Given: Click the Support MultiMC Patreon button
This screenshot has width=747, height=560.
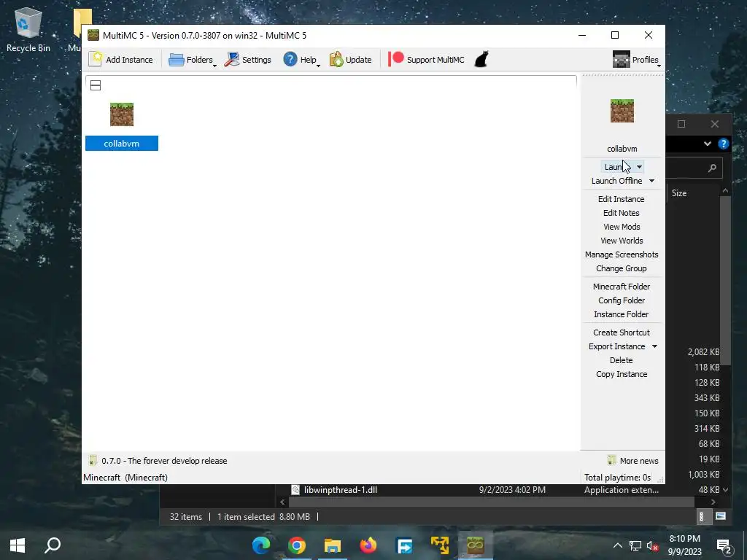Looking at the screenshot, I should click(x=426, y=60).
